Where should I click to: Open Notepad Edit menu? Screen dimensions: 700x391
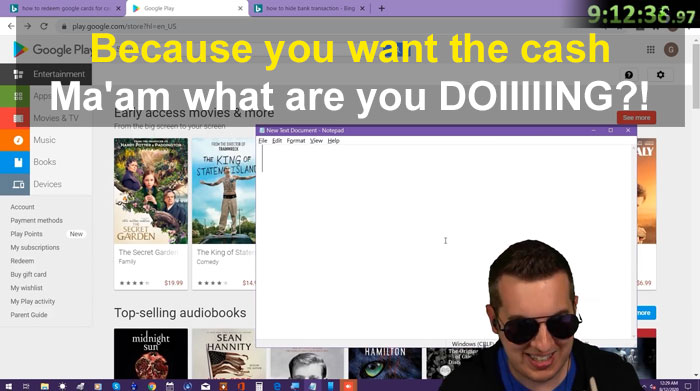[277, 141]
